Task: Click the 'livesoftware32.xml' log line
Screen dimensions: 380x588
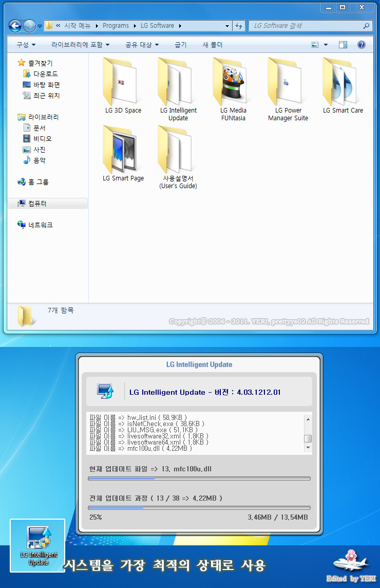Action: (149, 436)
